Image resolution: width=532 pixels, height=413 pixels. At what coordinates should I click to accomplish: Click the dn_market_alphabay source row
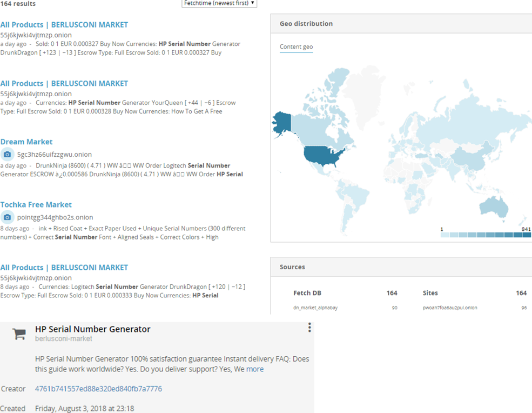pos(345,308)
